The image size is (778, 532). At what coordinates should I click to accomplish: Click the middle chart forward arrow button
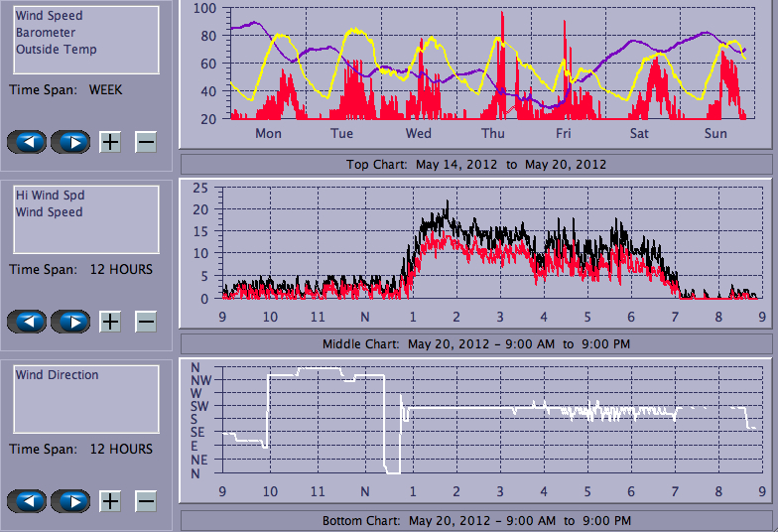(70, 322)
